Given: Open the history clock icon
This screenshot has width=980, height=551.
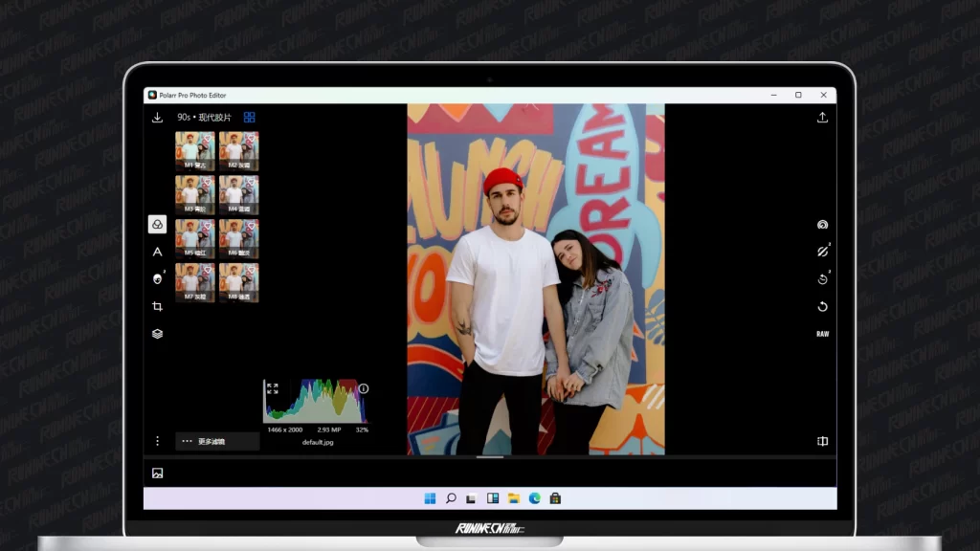Looking at the screenshot, I should 822,279.
